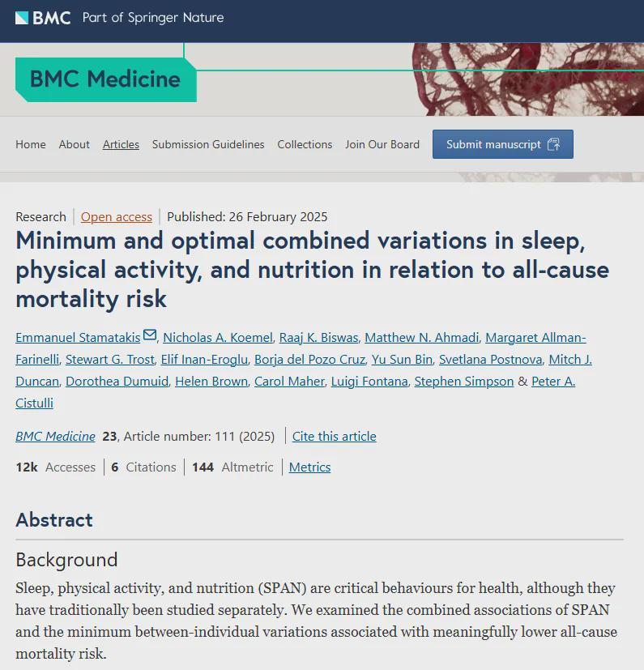Open the article Metrics link
This screenshot has height=670, width=644.
point(309,467)
